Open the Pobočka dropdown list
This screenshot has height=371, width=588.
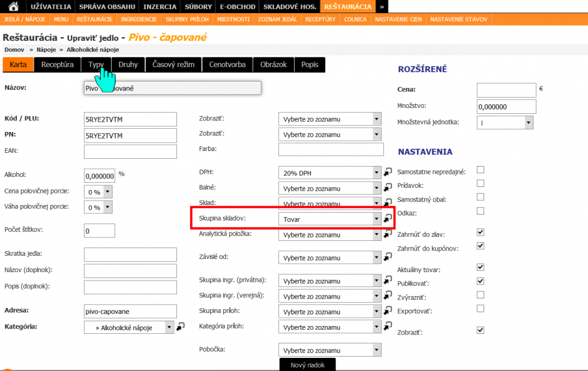click(x=376, y=350)
